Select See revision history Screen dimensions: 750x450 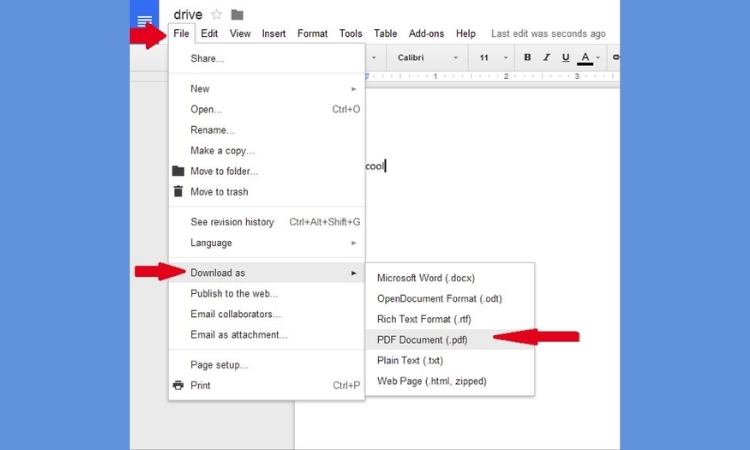pos(267,222)
